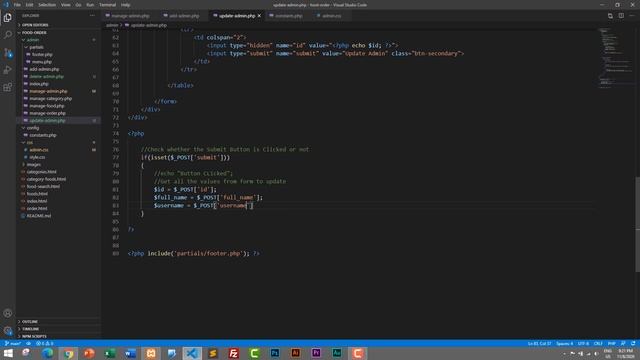Open FileZilla from taskbar
Image resolution: width=640 pixels, height=360 pixels.
[233, 353]
